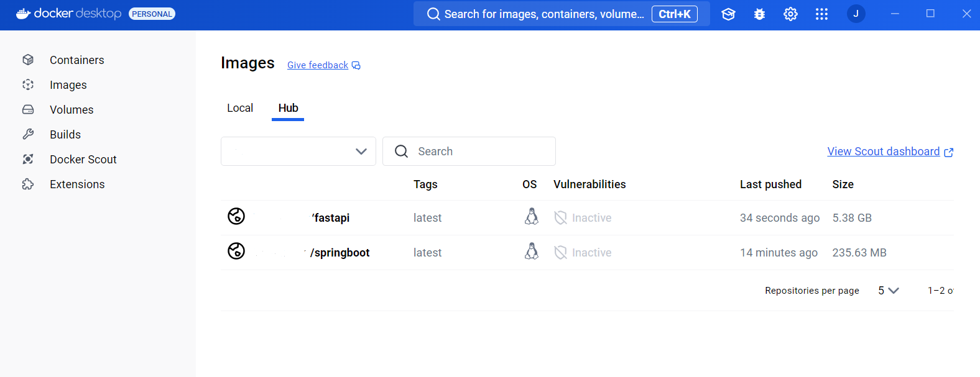The image size is (980, 377).
Task: Click the Builds wrench icon
Action: (28, 134)
